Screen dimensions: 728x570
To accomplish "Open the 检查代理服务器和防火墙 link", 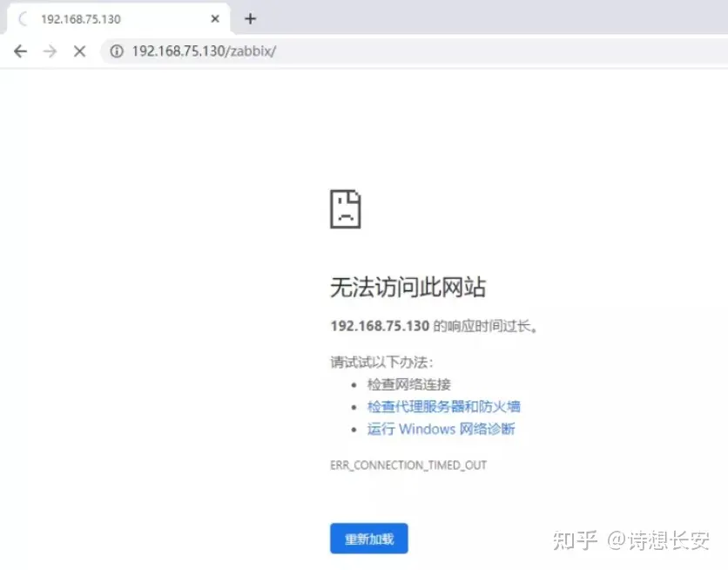I will (x=443, y=406).
